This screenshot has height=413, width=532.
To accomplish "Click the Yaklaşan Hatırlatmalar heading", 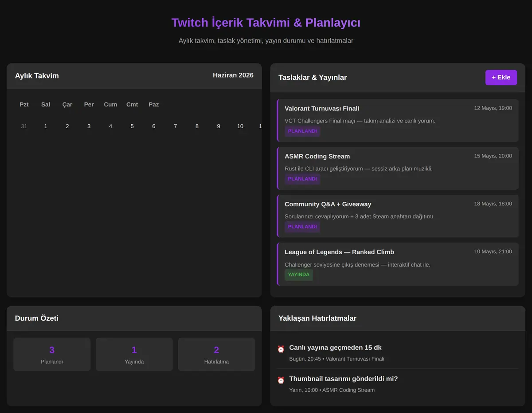I will tap(317, 319).
